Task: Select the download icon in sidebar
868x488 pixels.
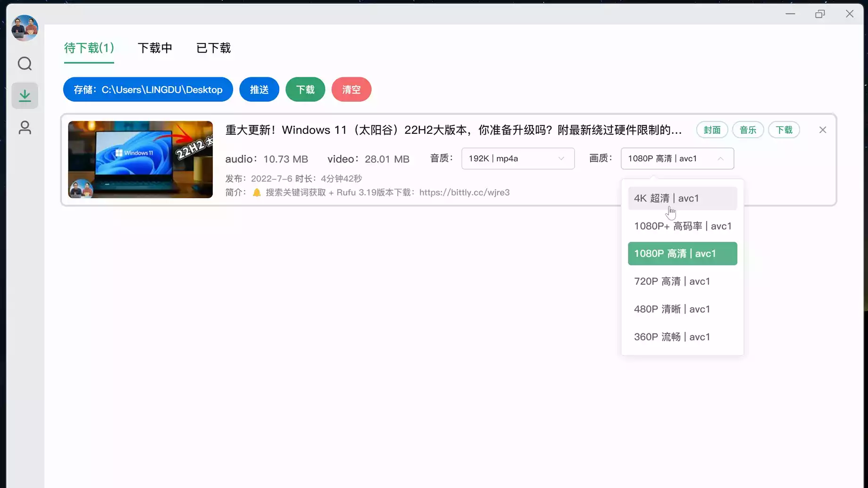Action: click(25, 96)
